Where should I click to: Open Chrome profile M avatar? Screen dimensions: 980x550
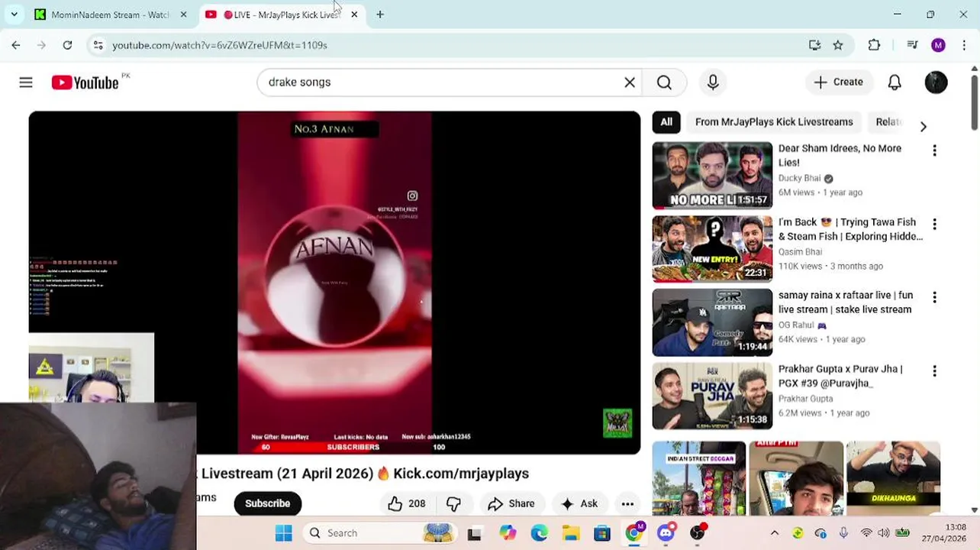click(x=938, y=45)
